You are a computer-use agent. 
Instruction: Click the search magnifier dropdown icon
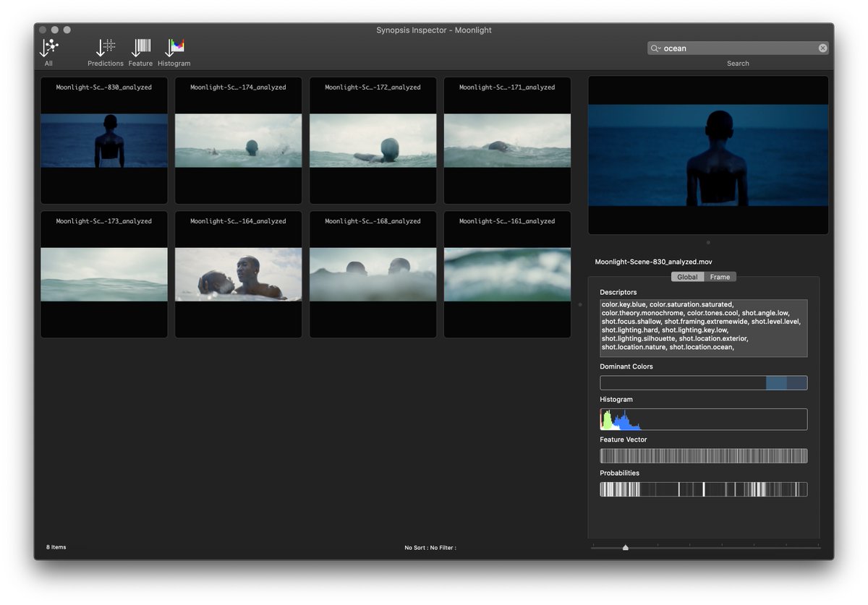pyautogui.click(x=655, y=48)
